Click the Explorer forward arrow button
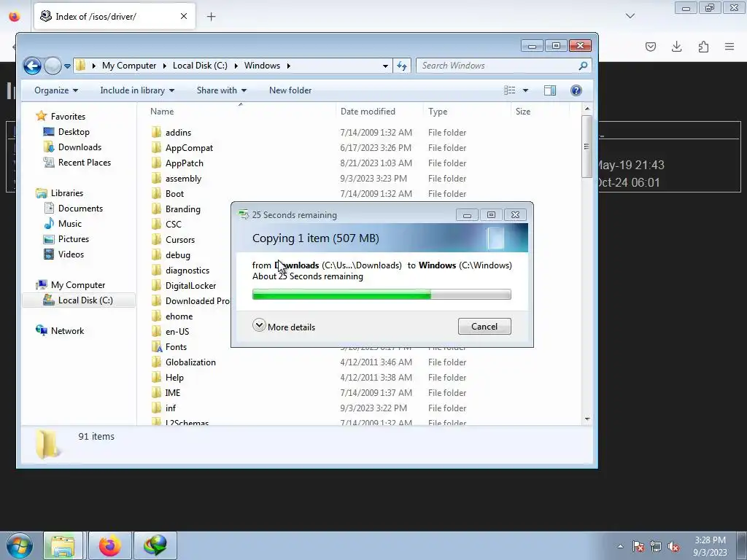 [53, 66]
